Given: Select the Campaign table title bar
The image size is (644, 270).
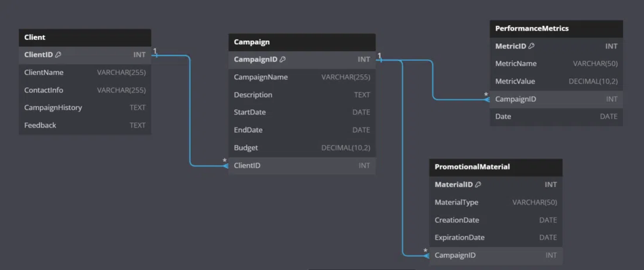Looking at the screenshot, I should click(302, 42).
